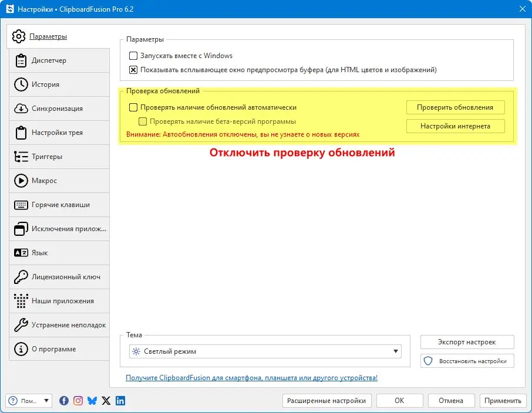532x413 pixels.
Task: Click the cloud icon for Синхронизация
Action: point(21,109)
